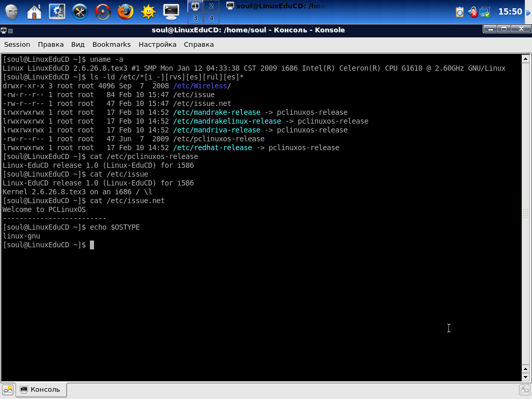The height and width of the screenshot is (399, 532).
Task: Click the "drwxr-xr-x" permissions text
Action: [23, 86]
